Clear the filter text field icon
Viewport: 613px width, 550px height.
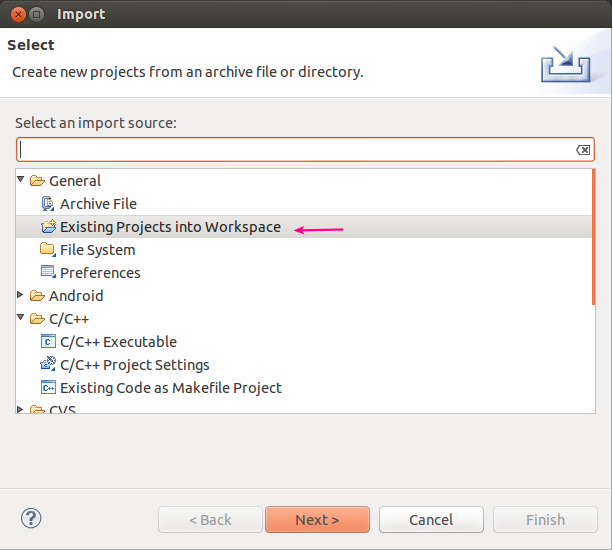point(583,150)
